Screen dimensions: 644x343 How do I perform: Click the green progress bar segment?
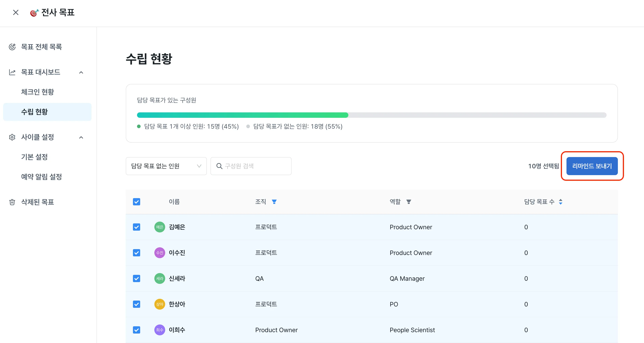pos(242,115)
